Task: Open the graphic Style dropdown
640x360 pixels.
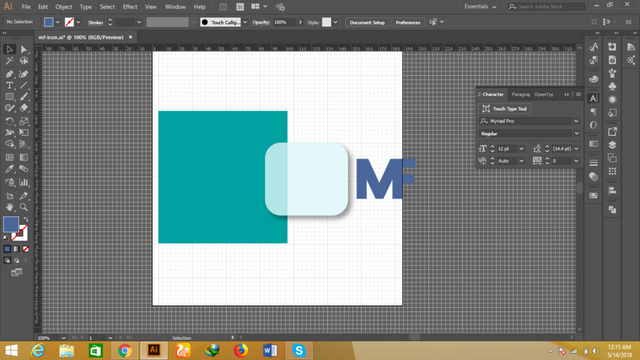Action: click(x=336, y=22)
